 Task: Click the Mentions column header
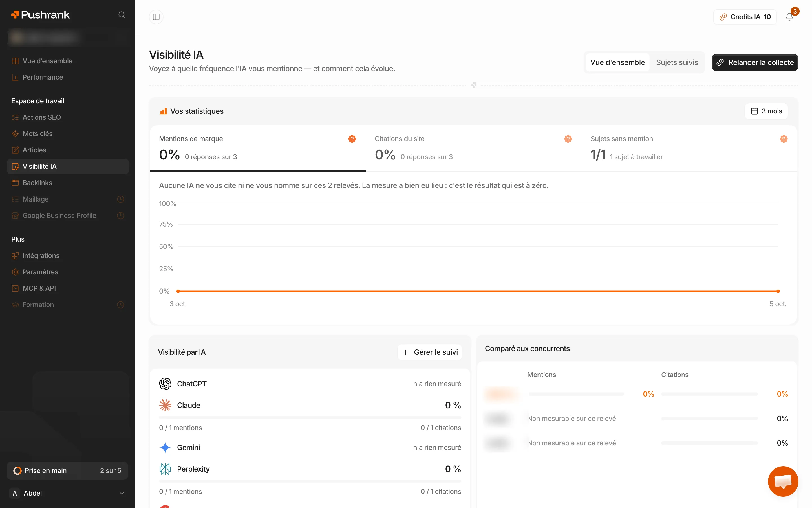click(x=542, y=375)
